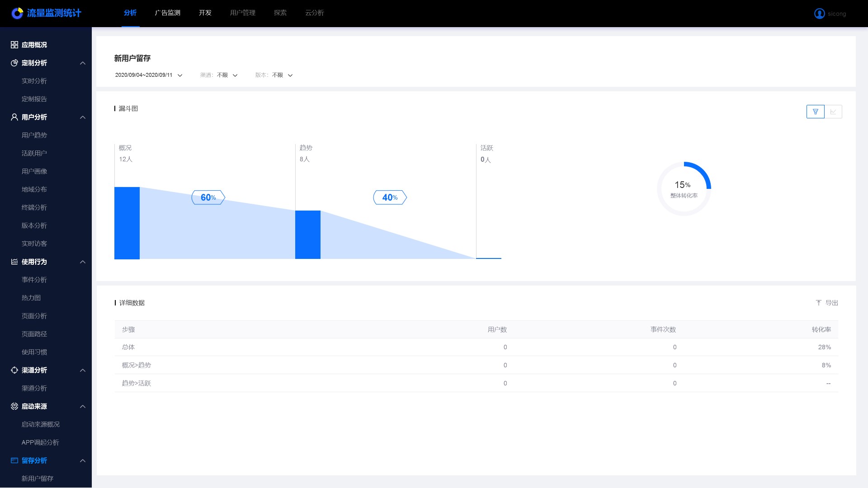Click the 用户数 column header
Viewport: 868px width, 488px height.
(497, 329)
